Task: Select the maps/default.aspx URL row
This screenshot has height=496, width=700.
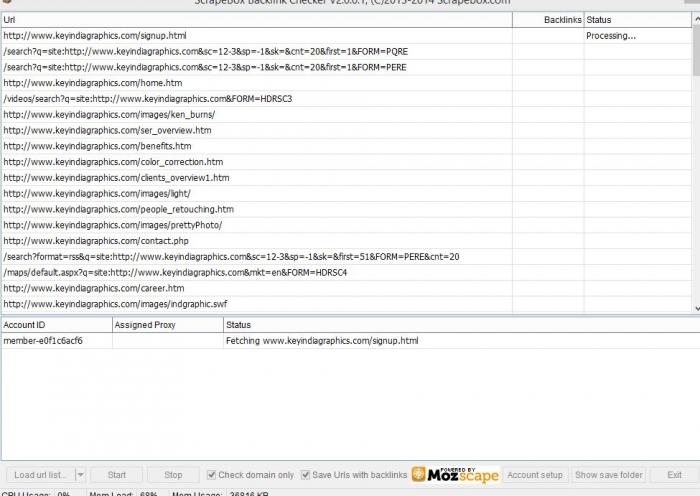Action: coord(346,272)
